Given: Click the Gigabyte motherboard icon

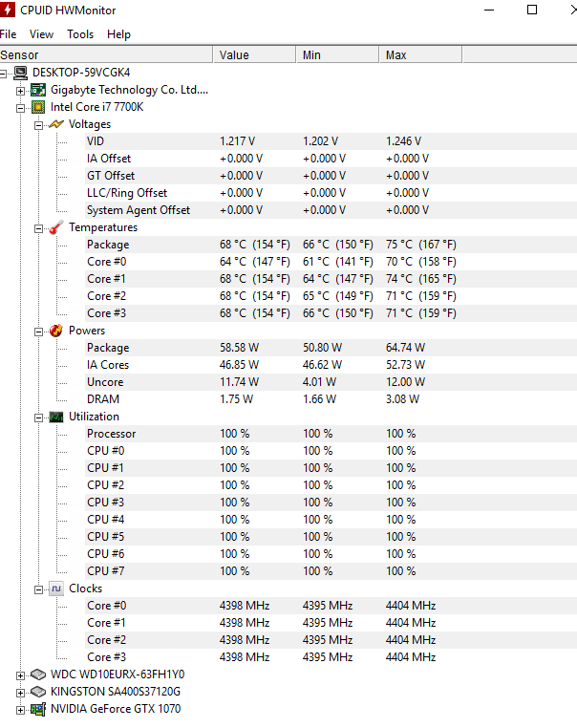Looking at the screenshot, I should click(38, 90).
